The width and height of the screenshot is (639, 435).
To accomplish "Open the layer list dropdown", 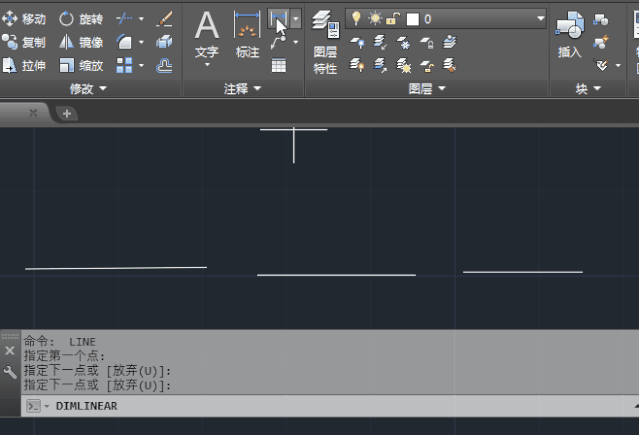I will [540, 19].
